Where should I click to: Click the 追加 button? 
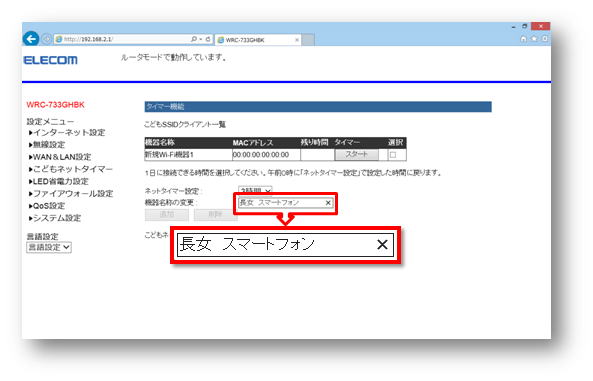pos(167,215)
